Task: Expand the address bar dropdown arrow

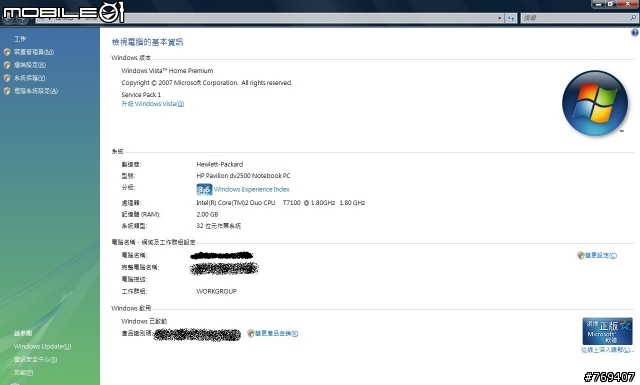Action: 500,18
